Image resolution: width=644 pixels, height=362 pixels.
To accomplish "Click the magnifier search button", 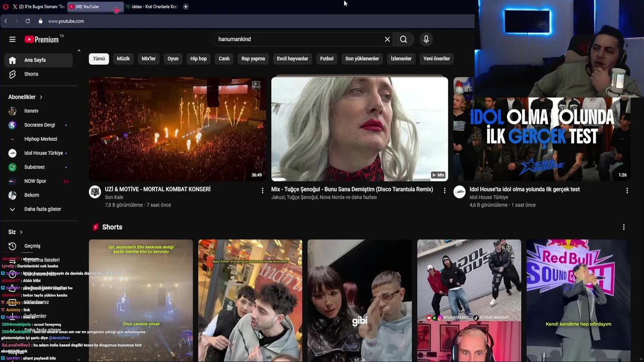I will click(x=404, y=39).
